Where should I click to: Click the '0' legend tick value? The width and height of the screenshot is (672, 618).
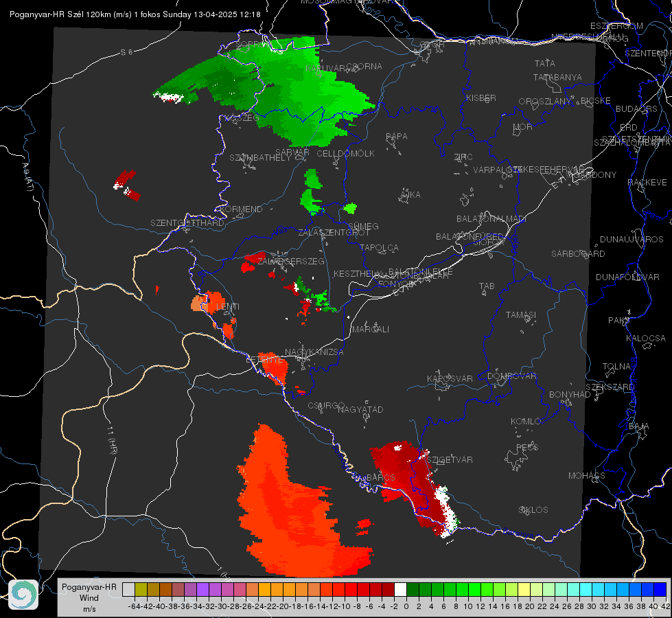point(406,606)
